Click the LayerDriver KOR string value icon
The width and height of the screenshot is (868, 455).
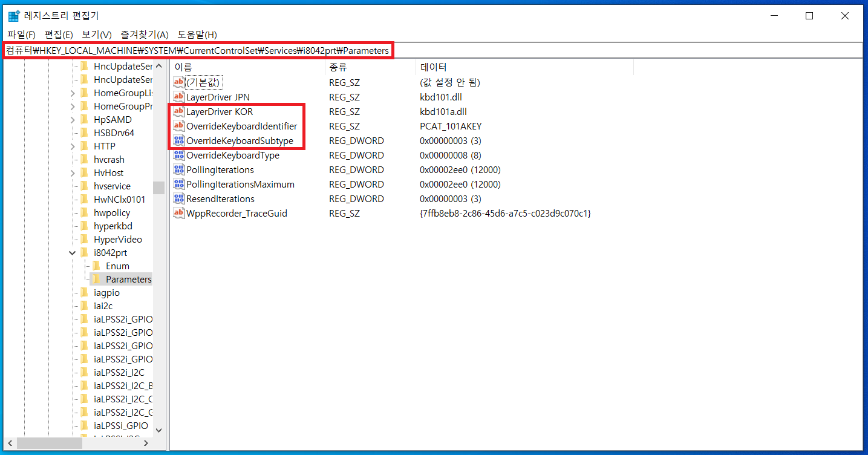[178, 112]
